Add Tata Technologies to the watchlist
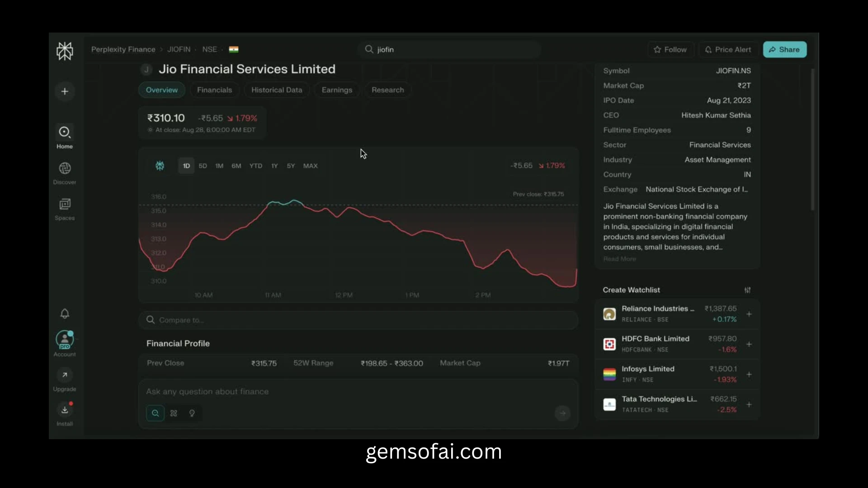The image size is (868, 488). (x=749, y=404)
